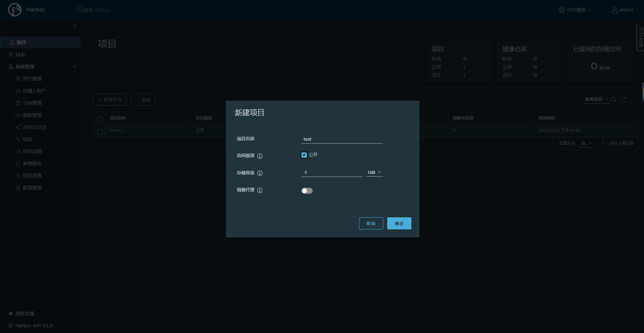Click the project list search magnifier icon
Viewport: 644px width, 333px height.
[613, 100]
